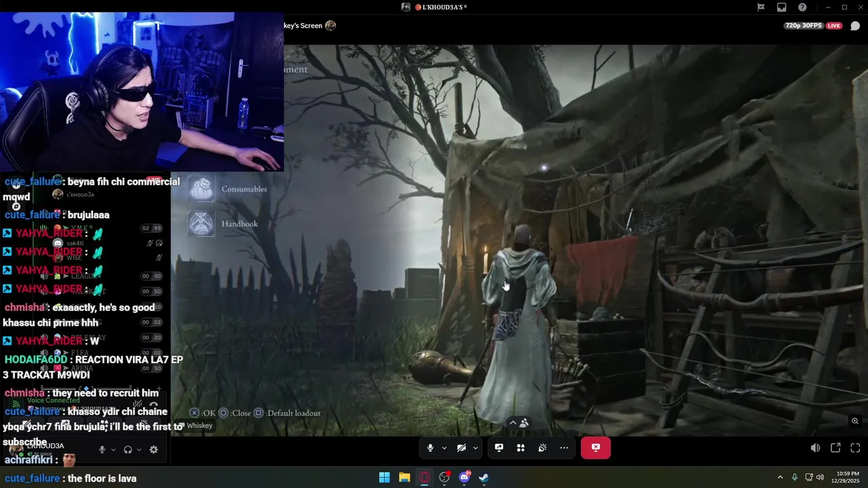Image resolution: width=868 pixels, height=488 pixels.
Task: Click achraffikri username in chat
Action: coord(28,460)
